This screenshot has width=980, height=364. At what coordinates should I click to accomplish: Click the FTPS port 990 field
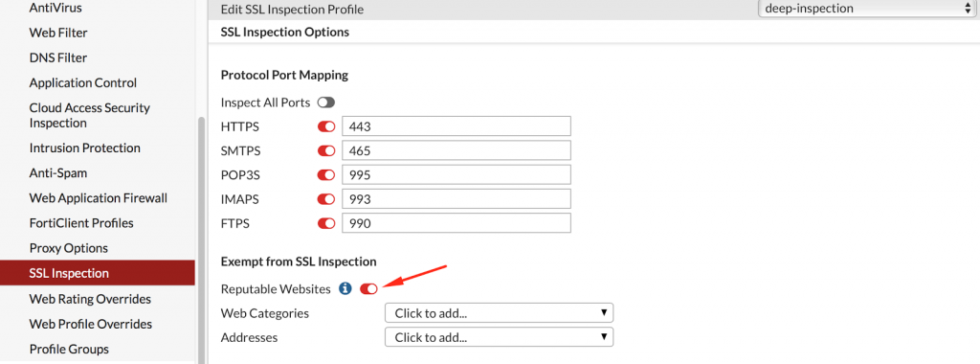click(457, 222)
